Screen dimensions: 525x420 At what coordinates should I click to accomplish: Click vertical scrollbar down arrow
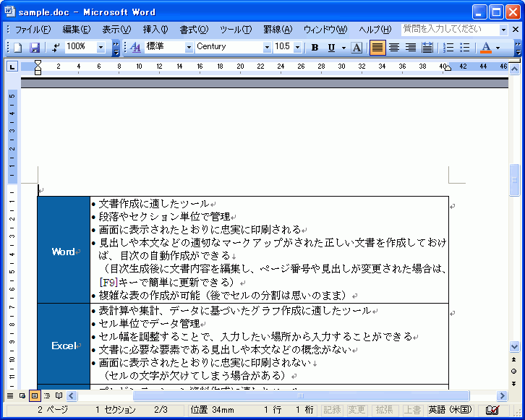coord(514,347)
